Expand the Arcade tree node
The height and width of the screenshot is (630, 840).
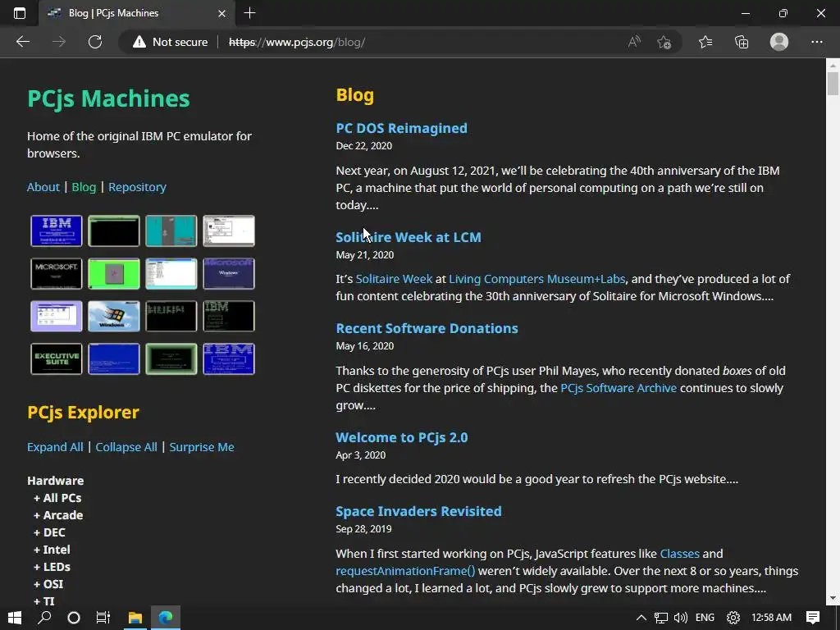coord(58,515)
